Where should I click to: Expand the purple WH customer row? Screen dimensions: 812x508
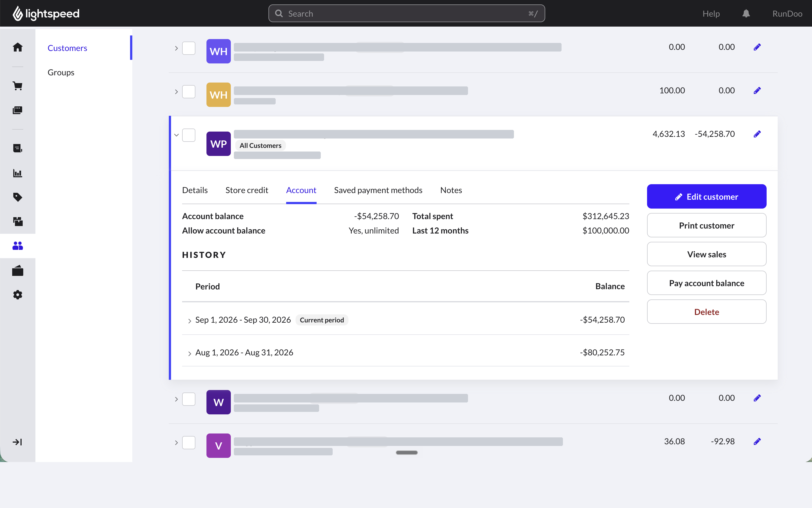pyautogui.click(x=176, y=48)
